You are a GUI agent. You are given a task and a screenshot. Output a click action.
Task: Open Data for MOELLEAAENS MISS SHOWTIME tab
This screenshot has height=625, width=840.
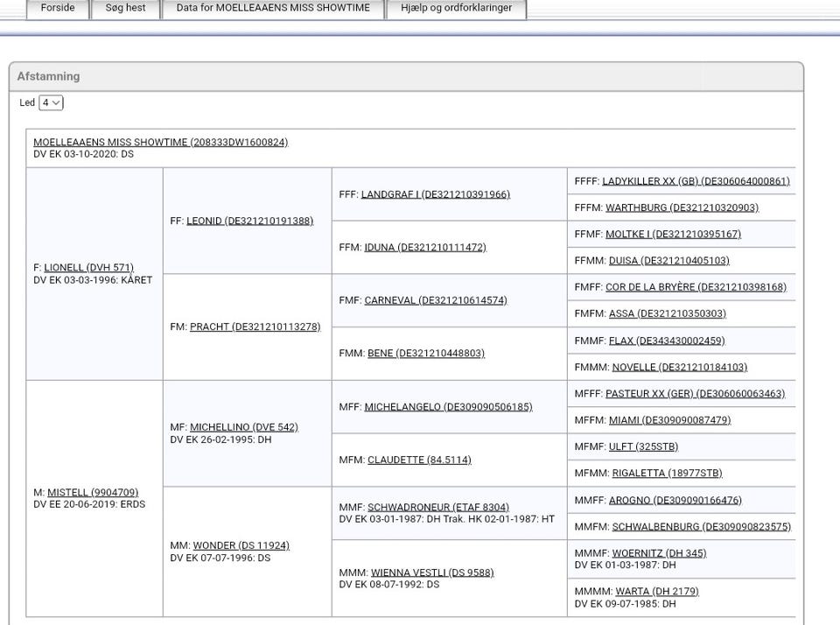[273, 8]
